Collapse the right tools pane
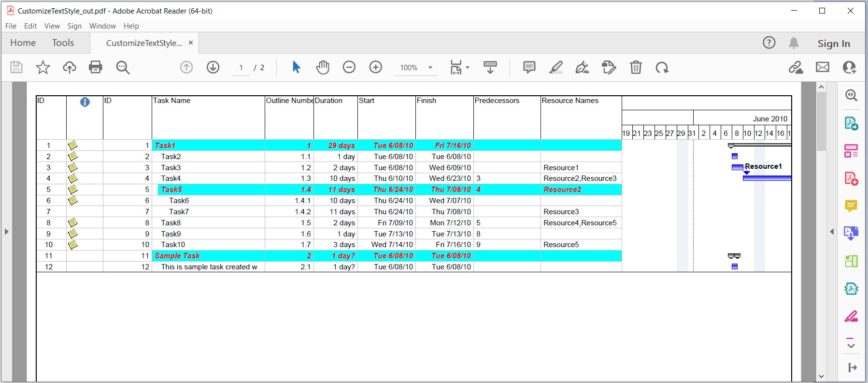This screenshot has width=868, height=383. click(x=832, y=232)
